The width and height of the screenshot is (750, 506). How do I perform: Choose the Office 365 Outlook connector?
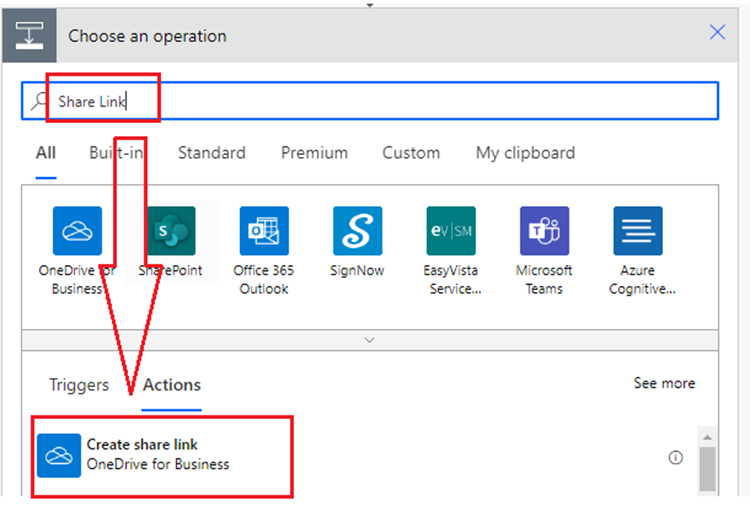tap(264, 231)
